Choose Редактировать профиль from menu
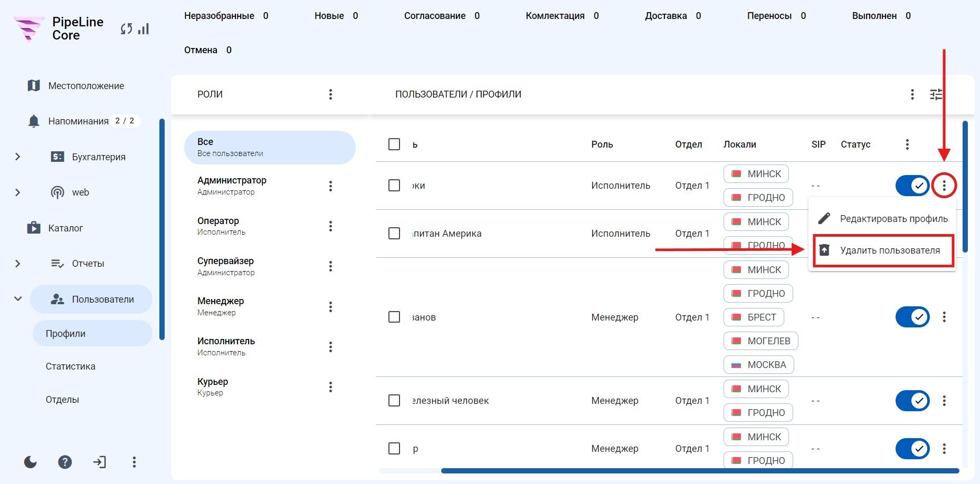The width and height of the screenshot is (980, 484). [x=883, y=219]
